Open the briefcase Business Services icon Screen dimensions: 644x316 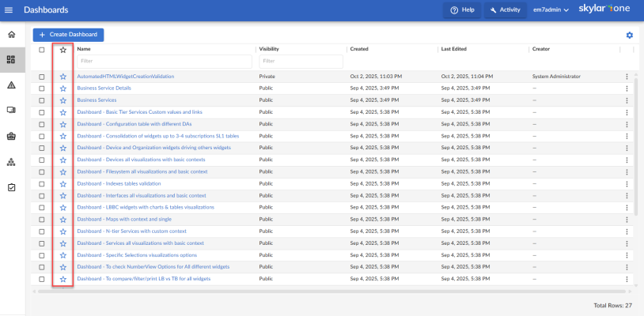pos(11,136)
